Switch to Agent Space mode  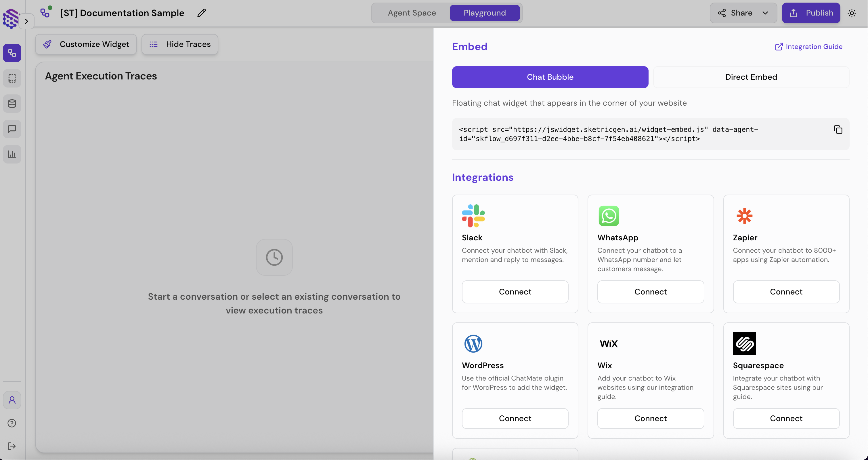point(412,13)
